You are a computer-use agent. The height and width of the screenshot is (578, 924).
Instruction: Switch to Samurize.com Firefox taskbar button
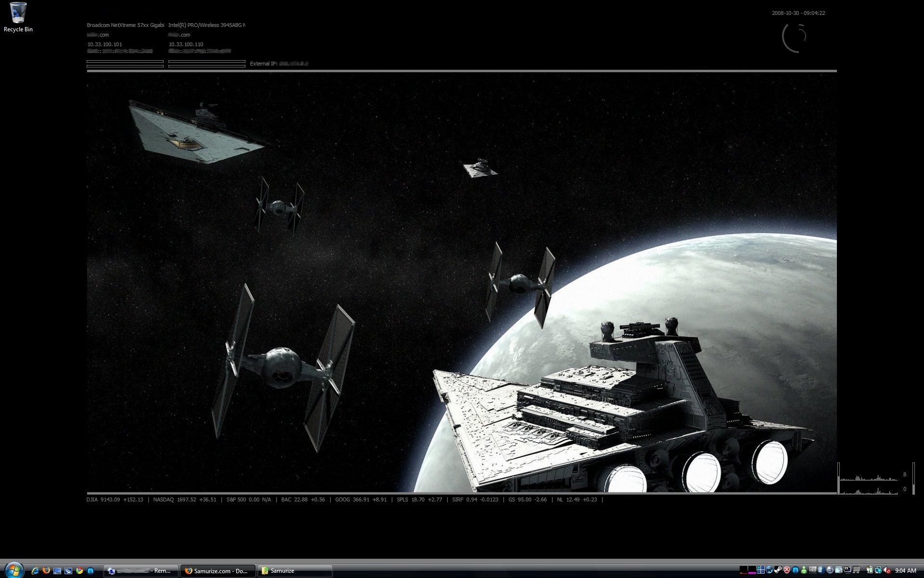[x=218, y=571]
